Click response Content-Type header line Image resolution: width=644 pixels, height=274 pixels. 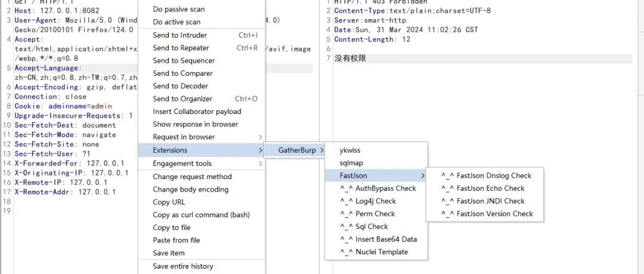pyautogui.click(x=413, y=11)
